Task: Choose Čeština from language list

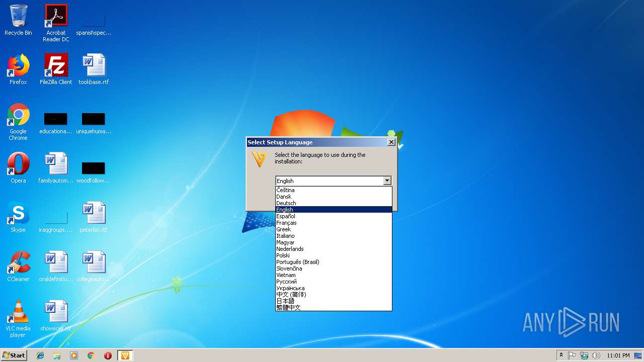Action: (x=334, y=190)
